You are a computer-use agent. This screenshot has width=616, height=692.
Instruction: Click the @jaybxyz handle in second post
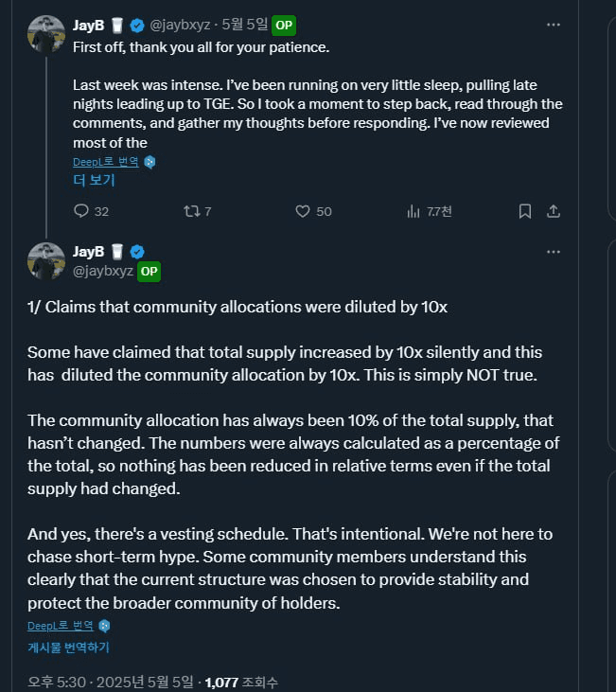103,271
